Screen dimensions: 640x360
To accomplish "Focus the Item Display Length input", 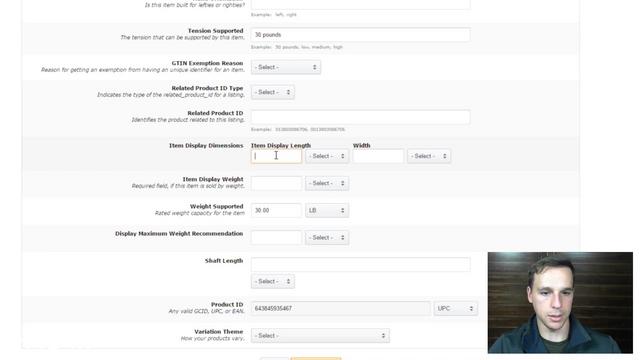I will point(276,156).
